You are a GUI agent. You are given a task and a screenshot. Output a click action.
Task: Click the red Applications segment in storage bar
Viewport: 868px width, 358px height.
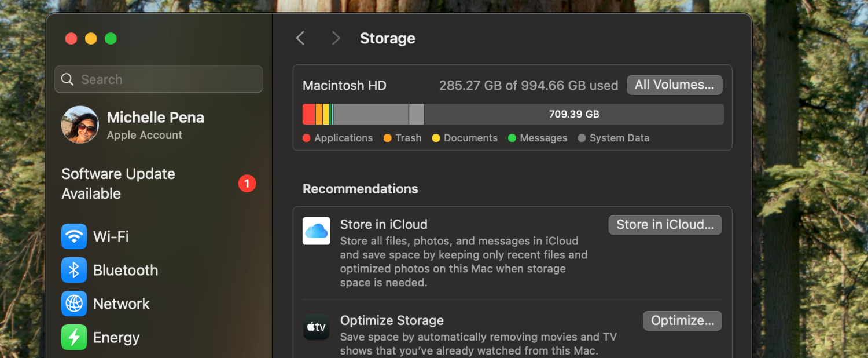[308, 114]
